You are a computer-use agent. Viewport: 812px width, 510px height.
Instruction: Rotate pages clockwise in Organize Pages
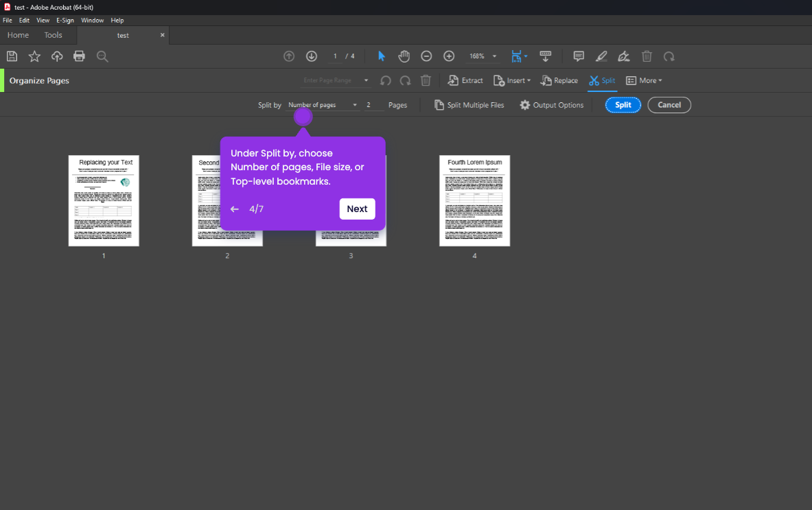[x=405, y=81]
